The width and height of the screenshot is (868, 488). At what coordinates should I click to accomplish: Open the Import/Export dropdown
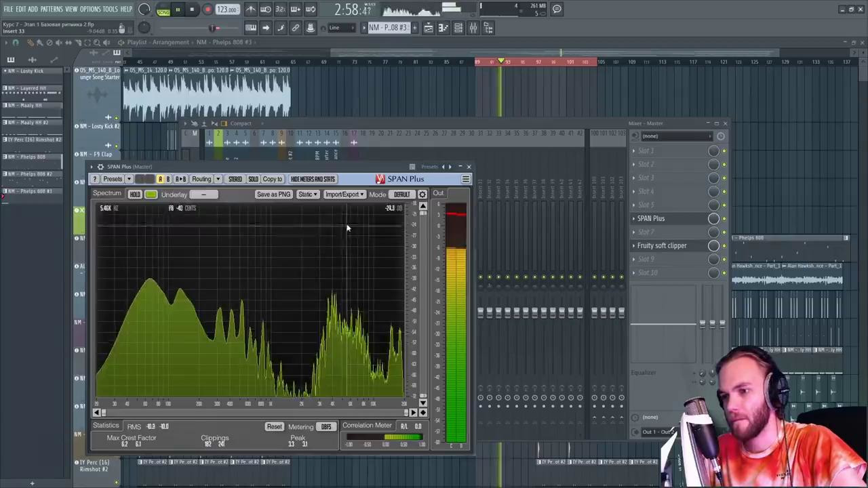click(344, 195)
